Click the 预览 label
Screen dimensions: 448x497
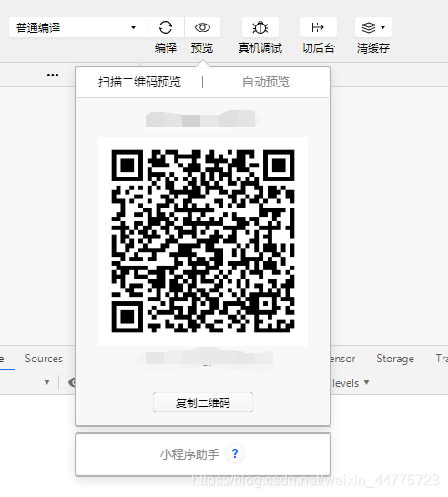(202, 48)
